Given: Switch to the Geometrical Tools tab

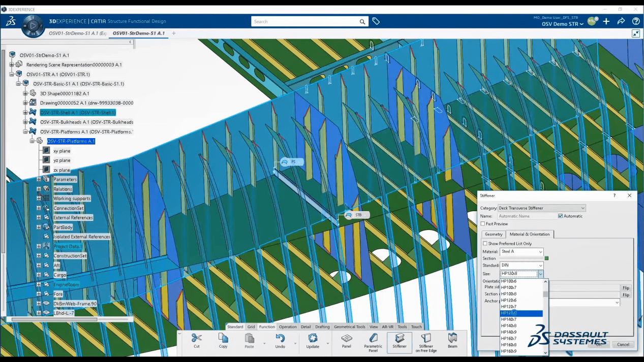Looking at the screenshot, I should (350, 327).
